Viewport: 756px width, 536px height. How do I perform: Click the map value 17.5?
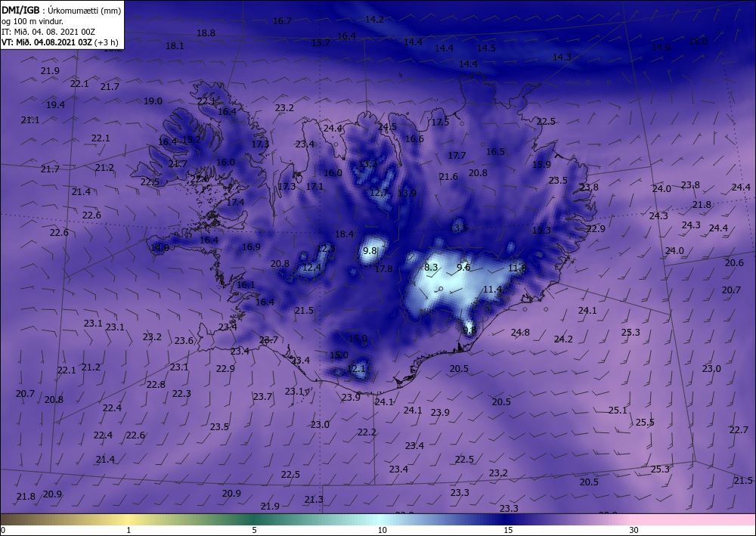point(440,122)
